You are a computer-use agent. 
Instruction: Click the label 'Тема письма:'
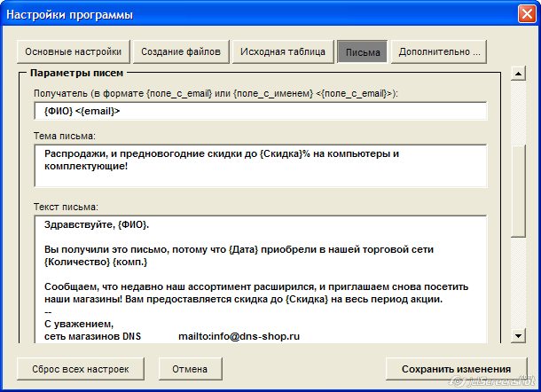click(65, 136)
